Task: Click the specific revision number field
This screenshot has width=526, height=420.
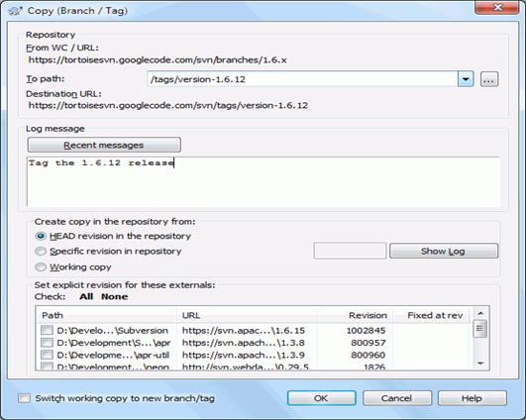Action: 350,251
